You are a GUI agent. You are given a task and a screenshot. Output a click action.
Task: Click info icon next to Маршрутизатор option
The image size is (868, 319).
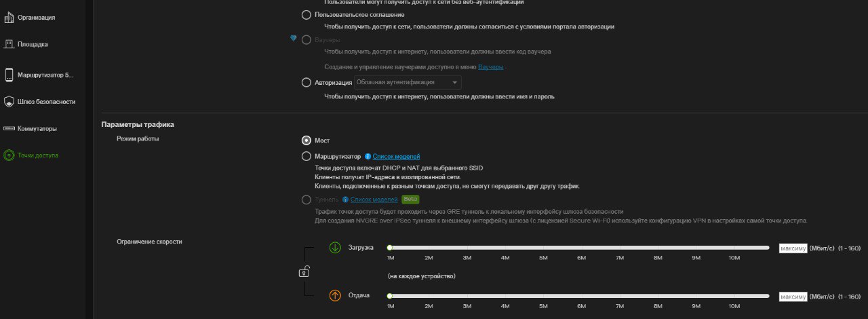[368, 157]
